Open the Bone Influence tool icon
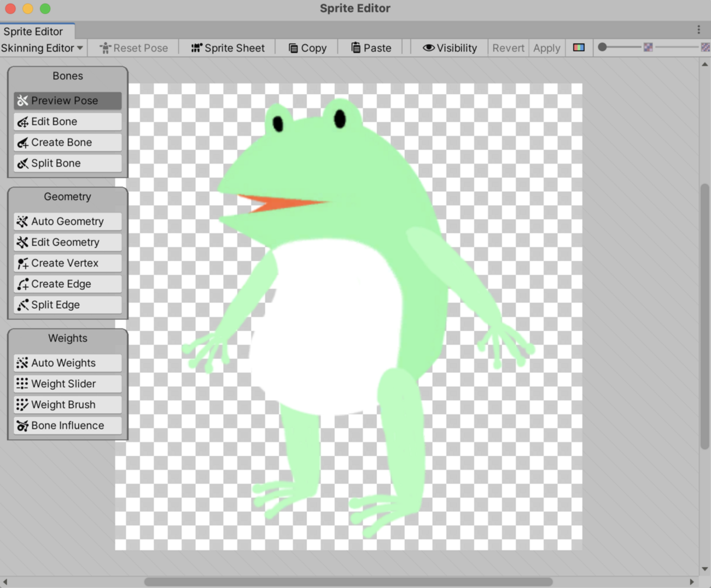 (22, 426)
